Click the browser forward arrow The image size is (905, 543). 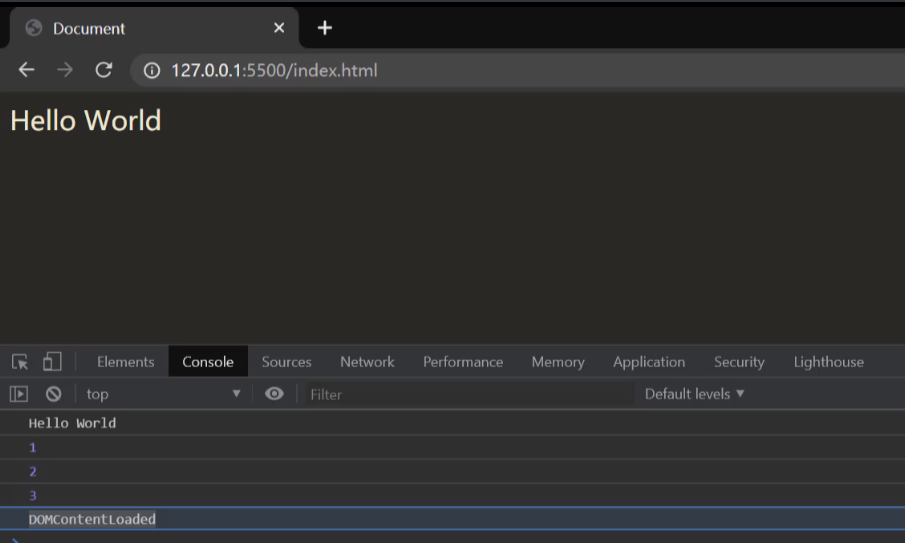(x=65, y=70)
